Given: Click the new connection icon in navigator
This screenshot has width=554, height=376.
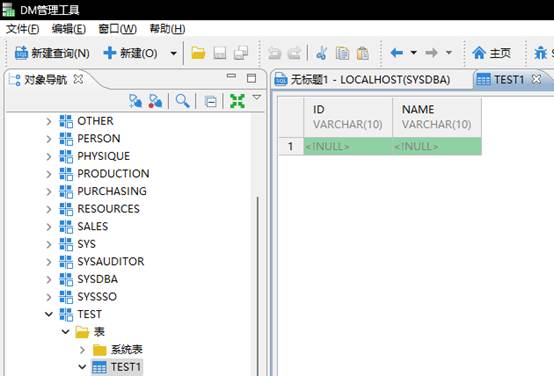Looking at the screenshot, I should [x=135, y=101].
